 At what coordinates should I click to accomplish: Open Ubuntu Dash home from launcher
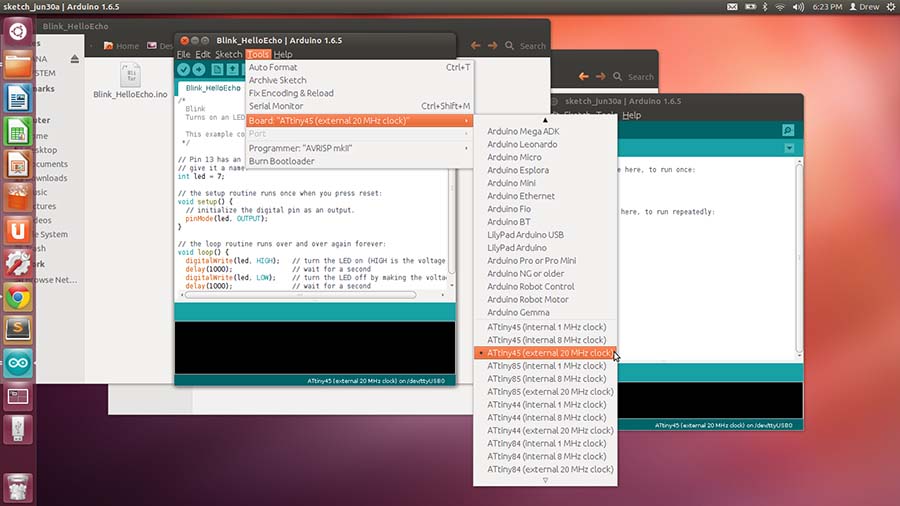(18, 32)
